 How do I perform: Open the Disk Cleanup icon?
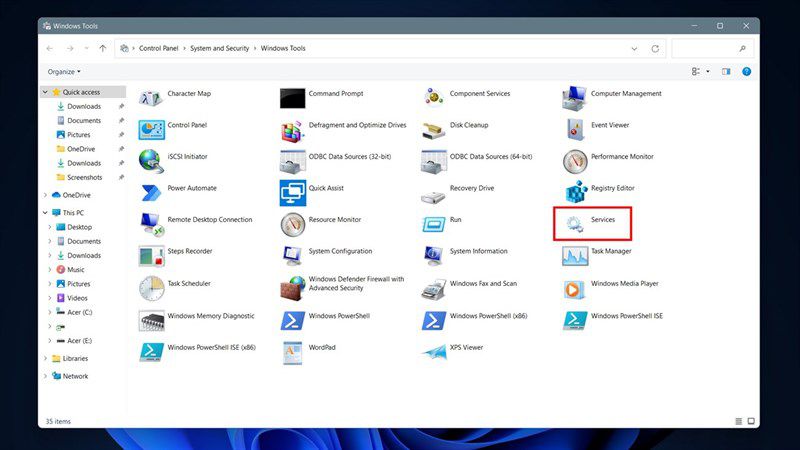pos(433,130)
